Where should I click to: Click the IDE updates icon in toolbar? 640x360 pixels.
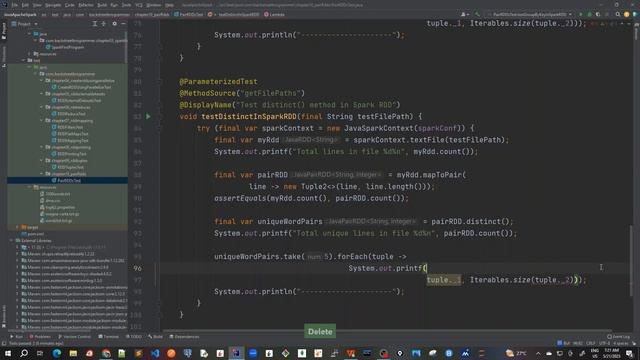(x=627, y=14)
